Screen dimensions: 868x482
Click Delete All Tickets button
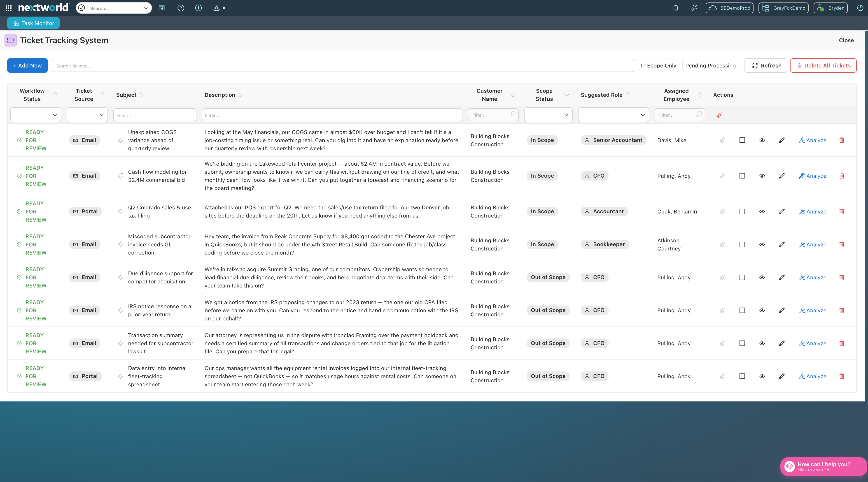(823, 65)
